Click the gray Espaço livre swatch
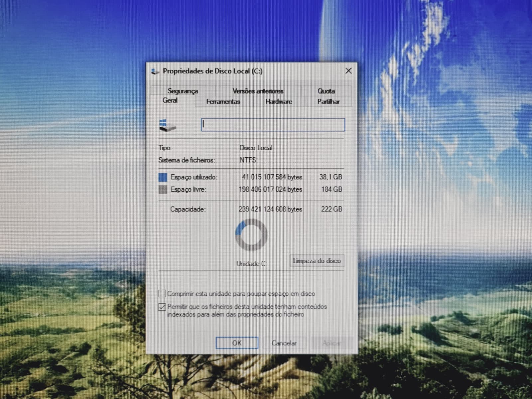The height and width of the screenshot is (399, 532). pyautogui.click(x=163, y=190)
